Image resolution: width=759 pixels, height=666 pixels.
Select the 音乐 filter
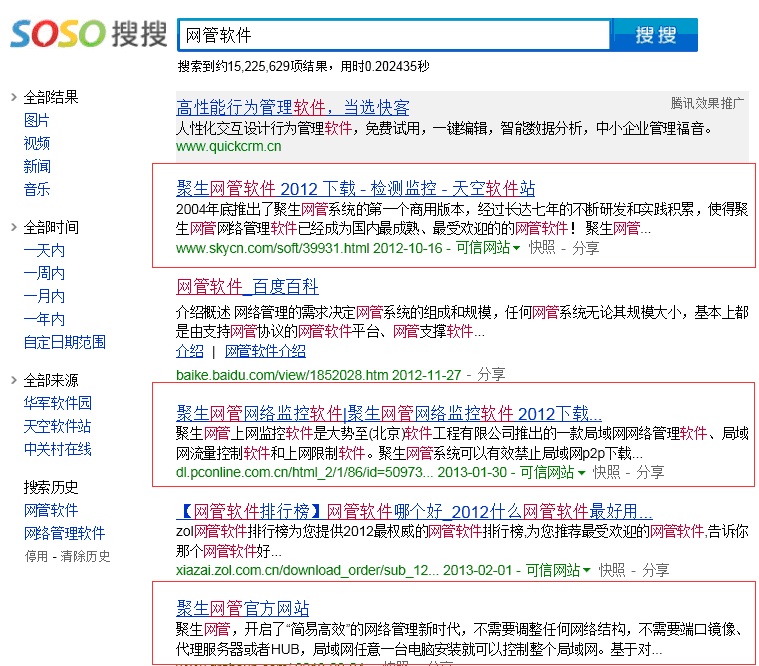click(x=37, y=189)
